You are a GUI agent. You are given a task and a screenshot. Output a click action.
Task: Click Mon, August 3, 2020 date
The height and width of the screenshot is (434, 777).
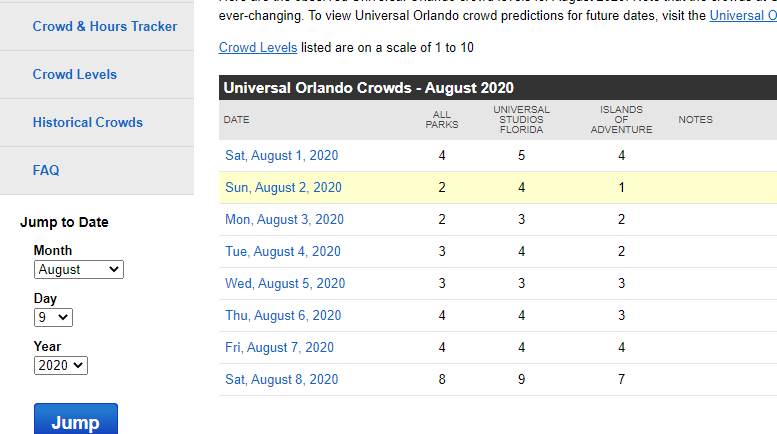tap(285, 219)
